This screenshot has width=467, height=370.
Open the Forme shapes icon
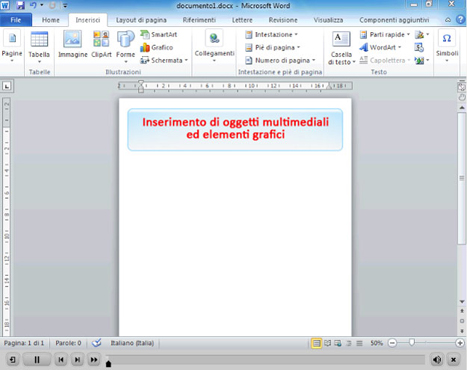tap(125, 39)
